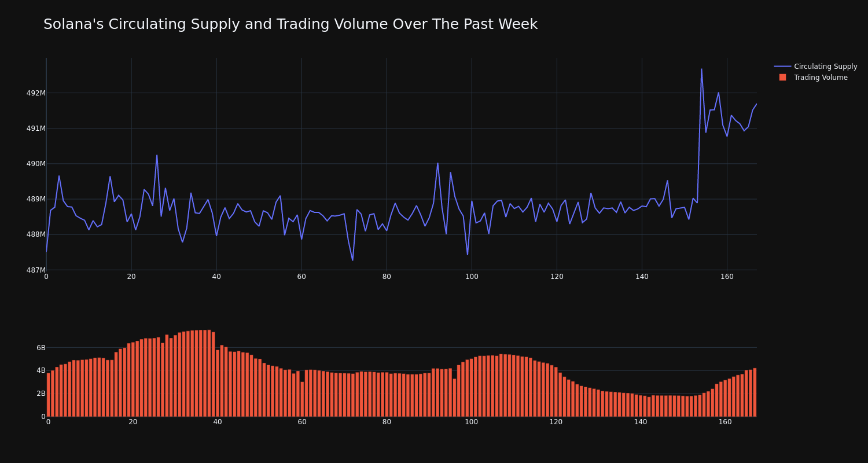Screen dimensions: 868x463
Task: Click the 491M y-axis label
Action: (36, 128)
